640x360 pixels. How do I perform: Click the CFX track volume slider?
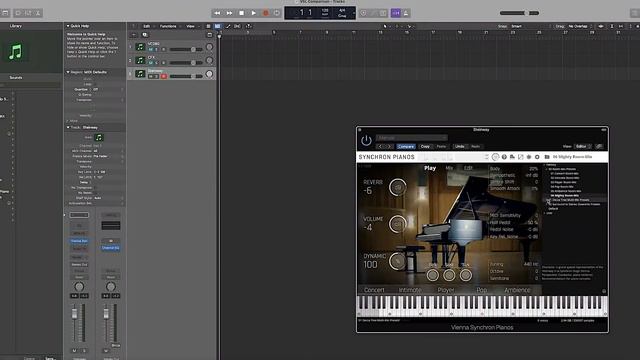pos(186,63)
